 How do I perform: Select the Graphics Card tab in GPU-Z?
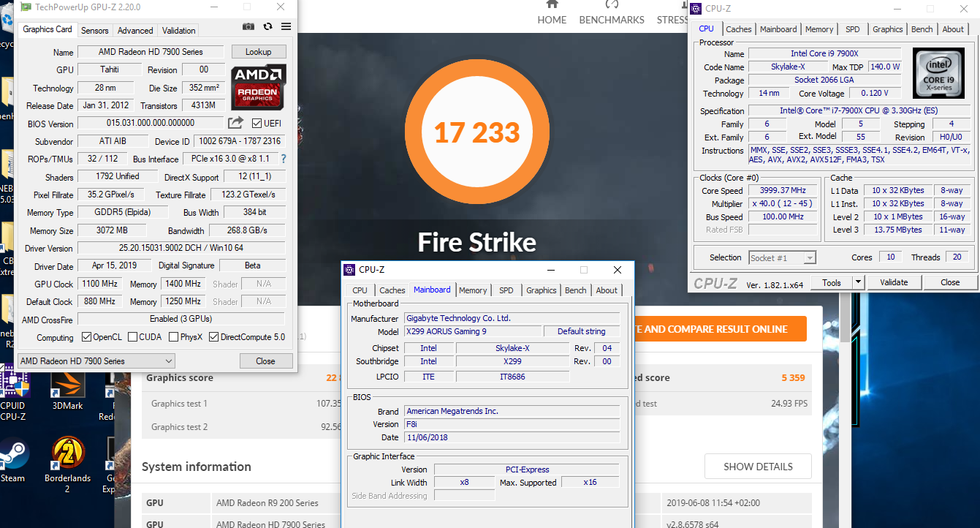48,29
